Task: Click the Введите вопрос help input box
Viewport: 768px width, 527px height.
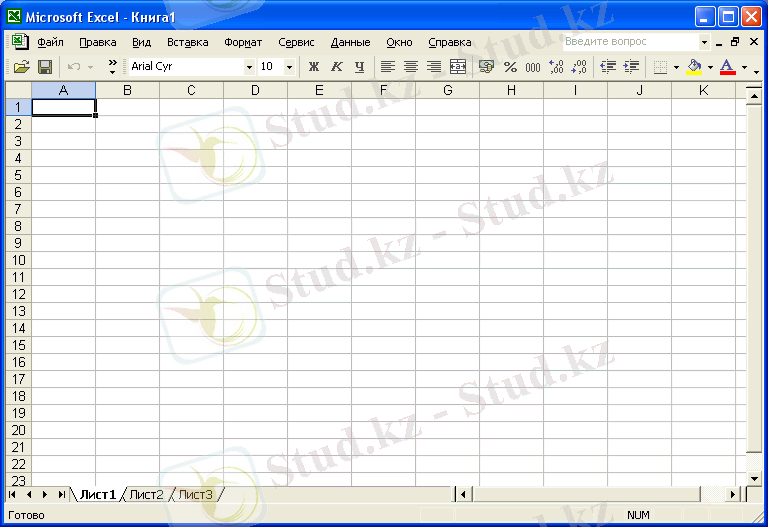Action: click(x=631, y=42)
